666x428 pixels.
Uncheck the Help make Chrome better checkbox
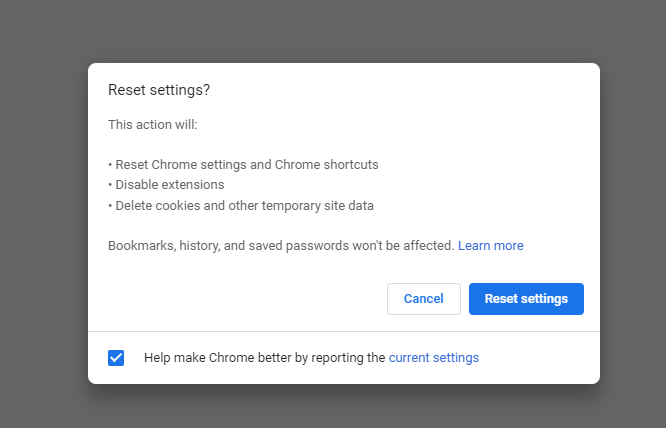pos(116,358)
